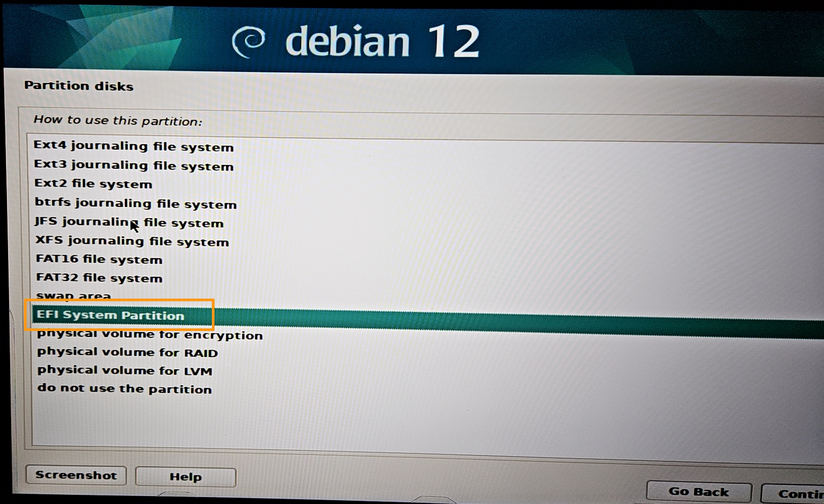The width and height of the screenshot is (824, 504).
Task: Select FAT32 file system
Action: 99,278
